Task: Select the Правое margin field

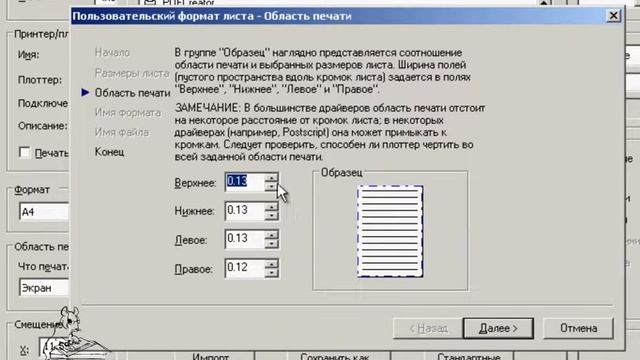Action: [x=244, y=268]
